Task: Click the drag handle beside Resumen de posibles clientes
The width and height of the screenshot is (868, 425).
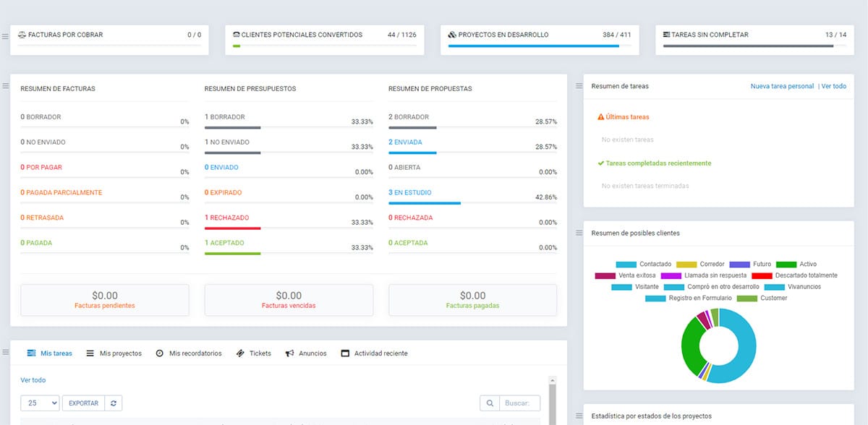Action: tap(579, 233)
